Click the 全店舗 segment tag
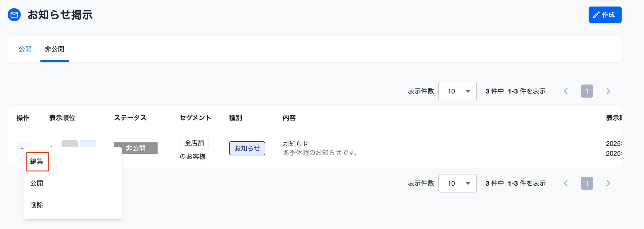 pyautogui.click(x=194, y=143)
